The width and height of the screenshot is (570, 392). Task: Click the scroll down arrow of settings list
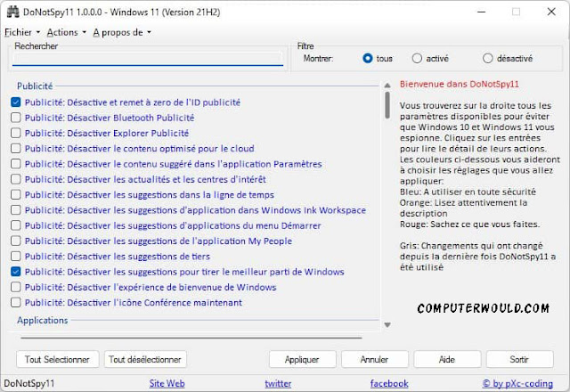(387, 324)
